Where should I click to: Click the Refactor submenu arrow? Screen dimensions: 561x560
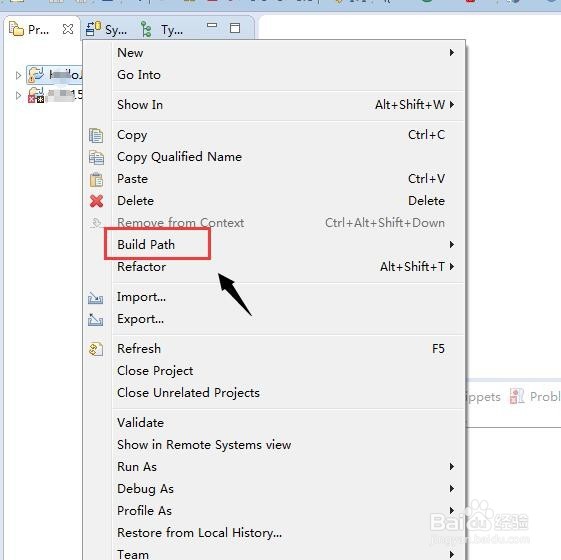click(452, 267)
